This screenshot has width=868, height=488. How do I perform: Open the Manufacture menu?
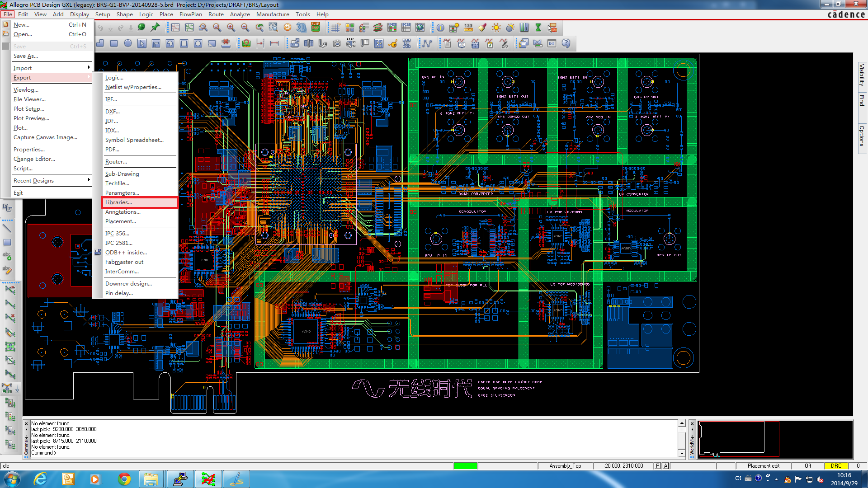point(273,14)
